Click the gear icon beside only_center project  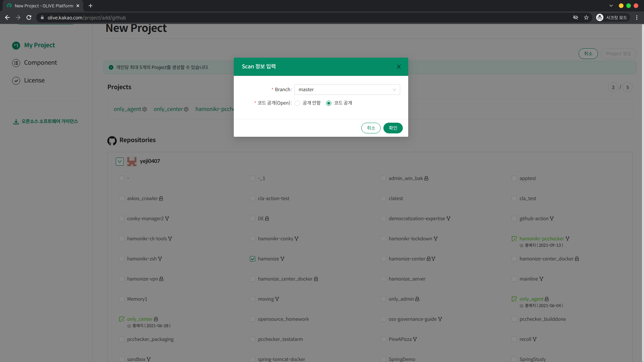tap(186, 109)
